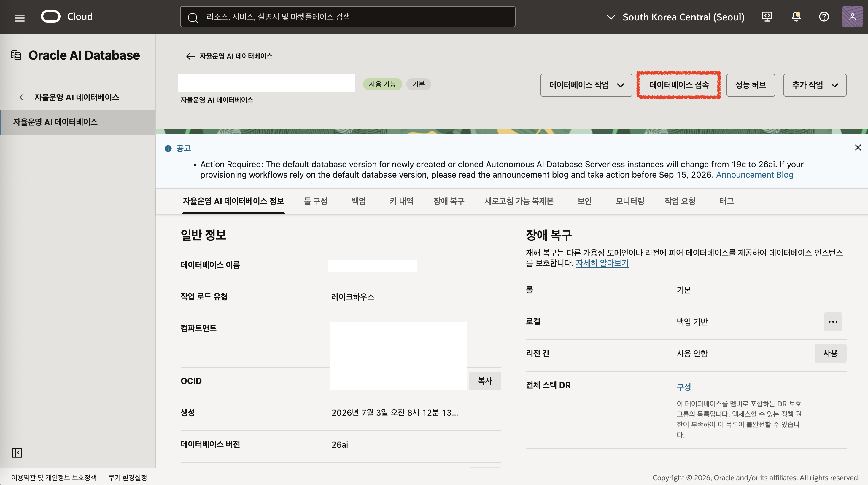
Task: Switch to the 백업 tab
Action: (359, 201)
